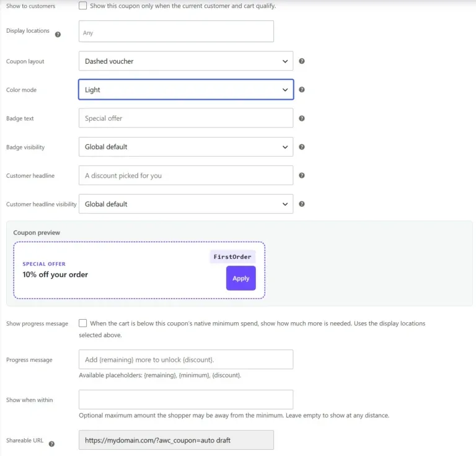Click the FirstOrder coupon code chip
Viewport: 476px width, 456px height.
tap(232, 256)
